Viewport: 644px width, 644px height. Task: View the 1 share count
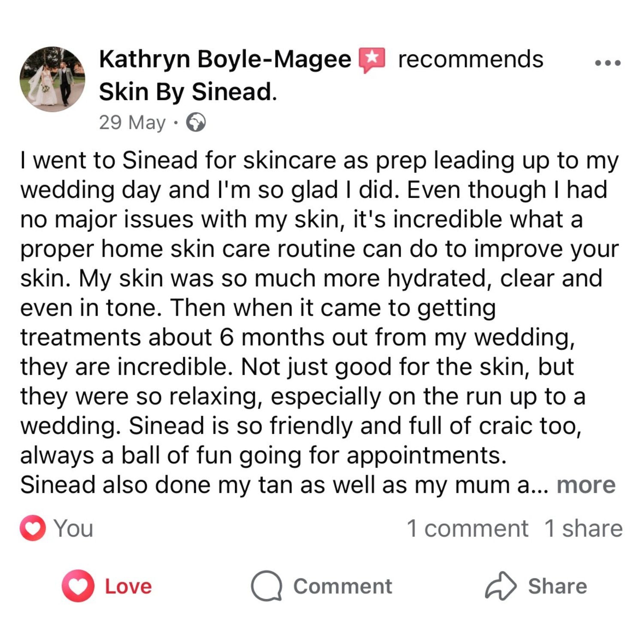583,528
